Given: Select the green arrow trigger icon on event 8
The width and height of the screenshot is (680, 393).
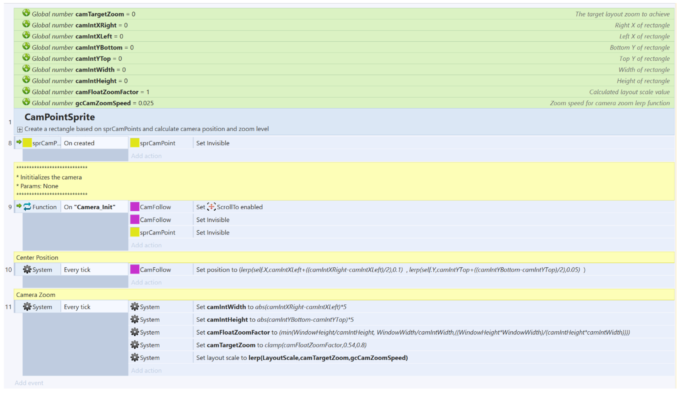Looking at the screenshot, I should [x=19, y=142].
